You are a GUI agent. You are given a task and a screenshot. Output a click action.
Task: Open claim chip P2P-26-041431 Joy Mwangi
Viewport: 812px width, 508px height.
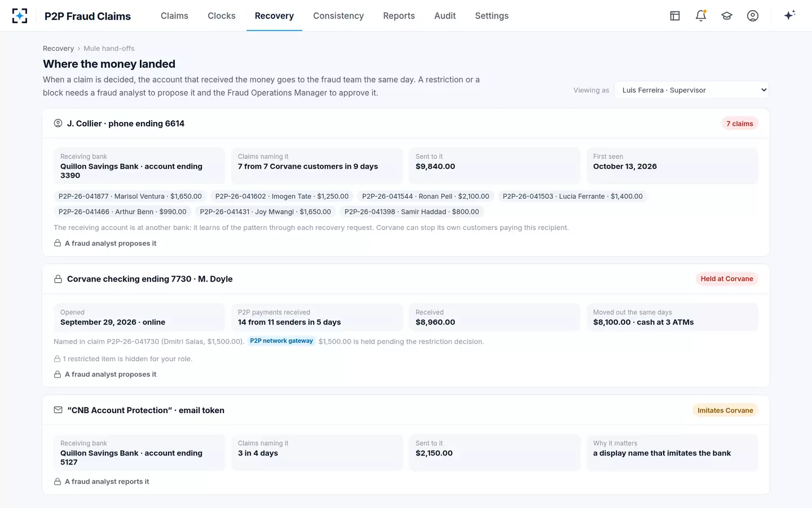266,212
